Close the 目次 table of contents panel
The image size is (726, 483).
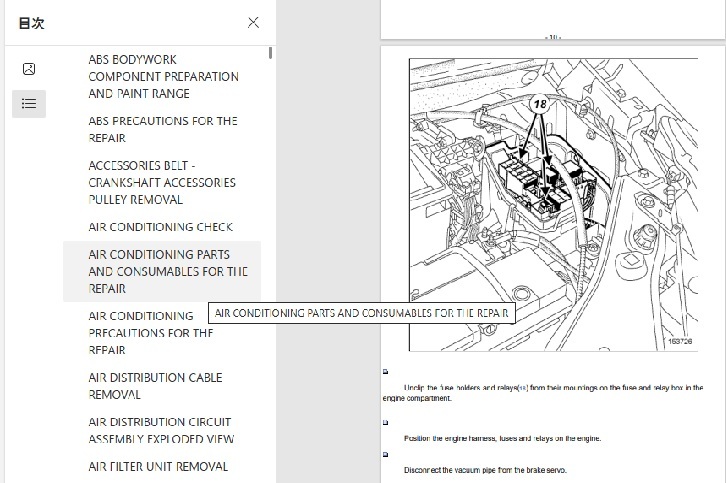(x=253, y=23)
